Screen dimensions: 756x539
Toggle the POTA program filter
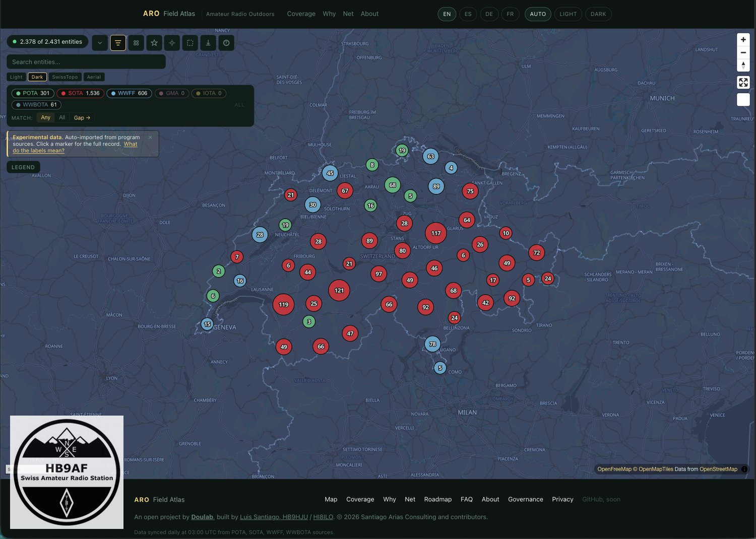33,93
